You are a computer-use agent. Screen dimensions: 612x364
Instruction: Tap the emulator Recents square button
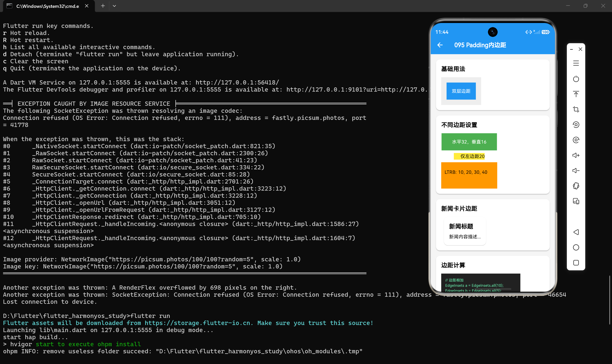[x=576, y=263]
